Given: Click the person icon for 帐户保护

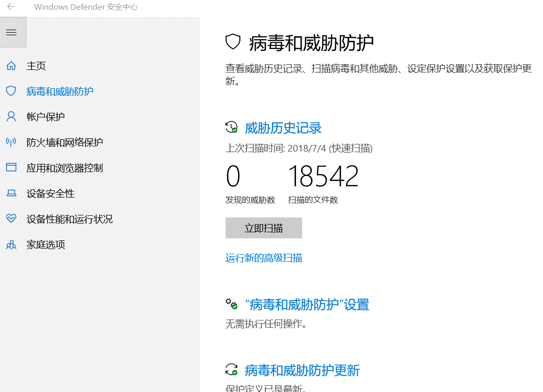Looking at the screenshot, I should [x=11, y=117].
